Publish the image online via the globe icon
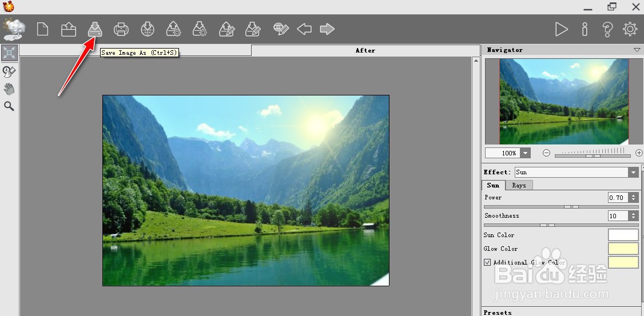The height and width of the screenshot is (316, 644). 148,30
